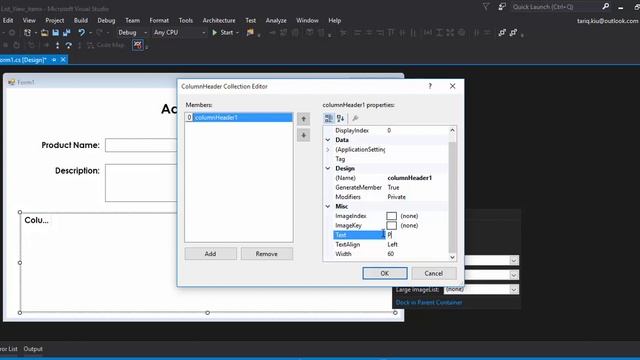
Task: Click the Description text box on form
Action: pos(141,183)
